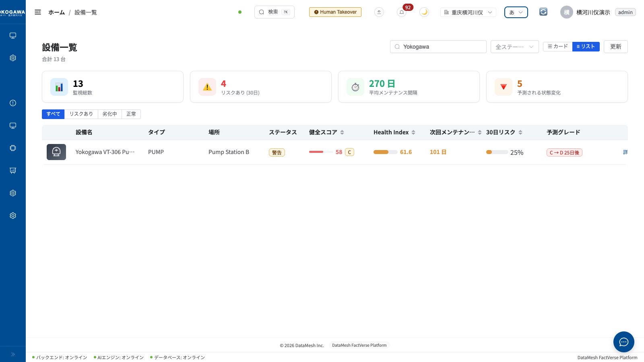Open the 検索 global search box

(x=275, y=12)
